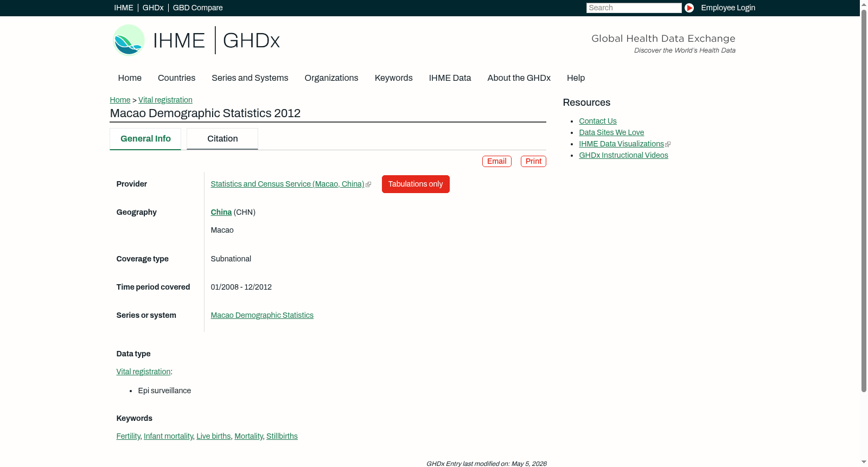Focus the Search input field

point(634,8)
